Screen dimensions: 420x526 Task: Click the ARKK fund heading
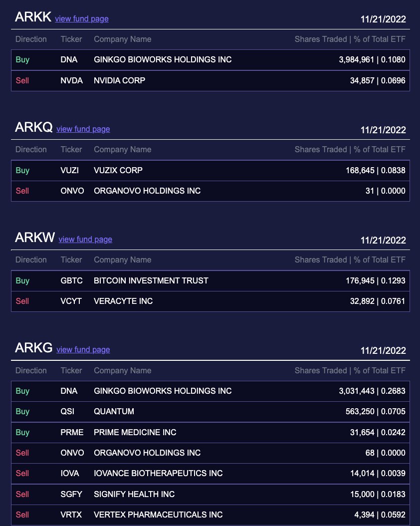point(33,17)
